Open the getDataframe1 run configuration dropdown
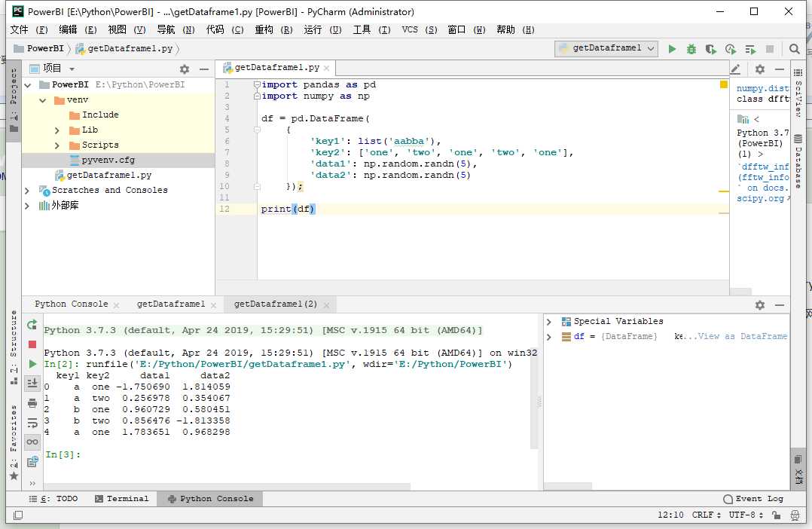This screenshot has width=812, height=529. (606, 48)
